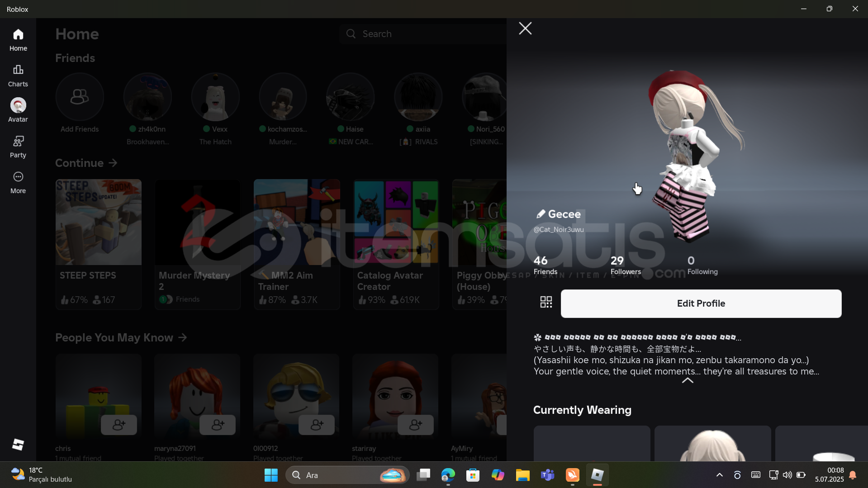Viewport: 868px width, 488px height.
Task: Expand the Continue section arrow
Action: click(113, 163)
